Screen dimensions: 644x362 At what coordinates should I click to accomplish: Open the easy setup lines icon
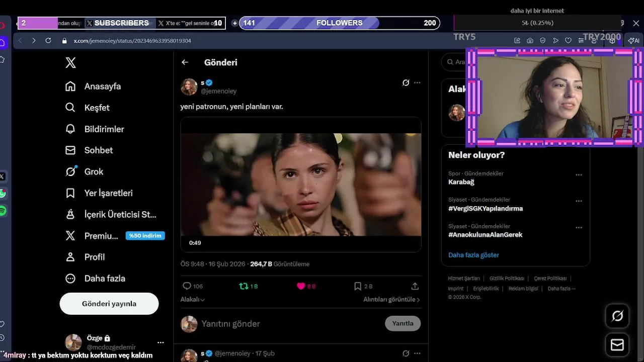[x=581, y=41]
